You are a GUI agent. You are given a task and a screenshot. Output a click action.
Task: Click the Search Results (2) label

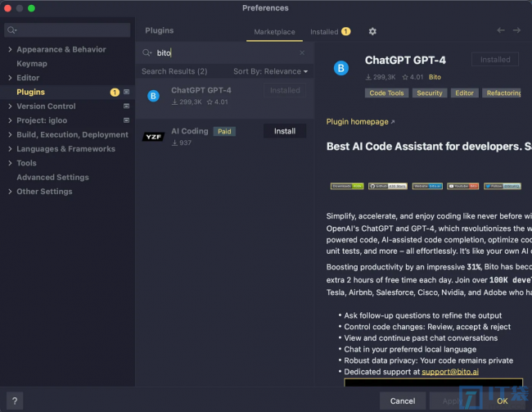174,71
